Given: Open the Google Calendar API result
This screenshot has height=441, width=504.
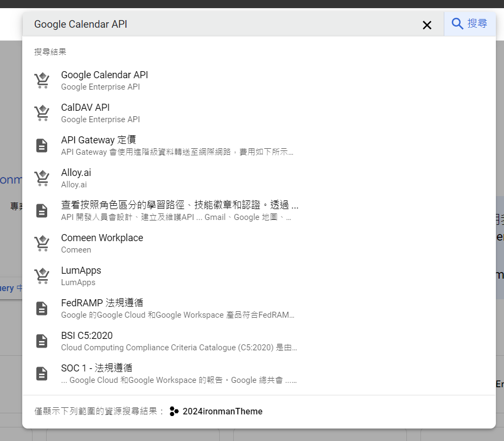Looking at the screenshot, I should tap(105, 74).
